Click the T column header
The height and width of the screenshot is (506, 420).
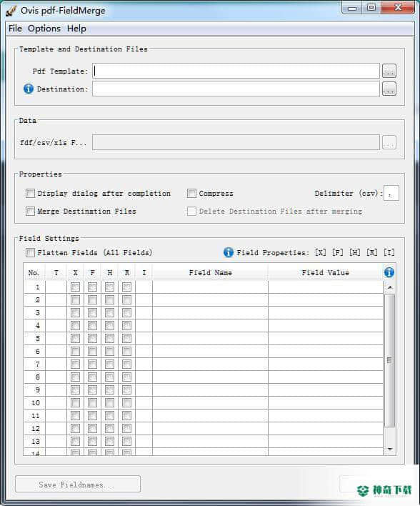point(56,273)
